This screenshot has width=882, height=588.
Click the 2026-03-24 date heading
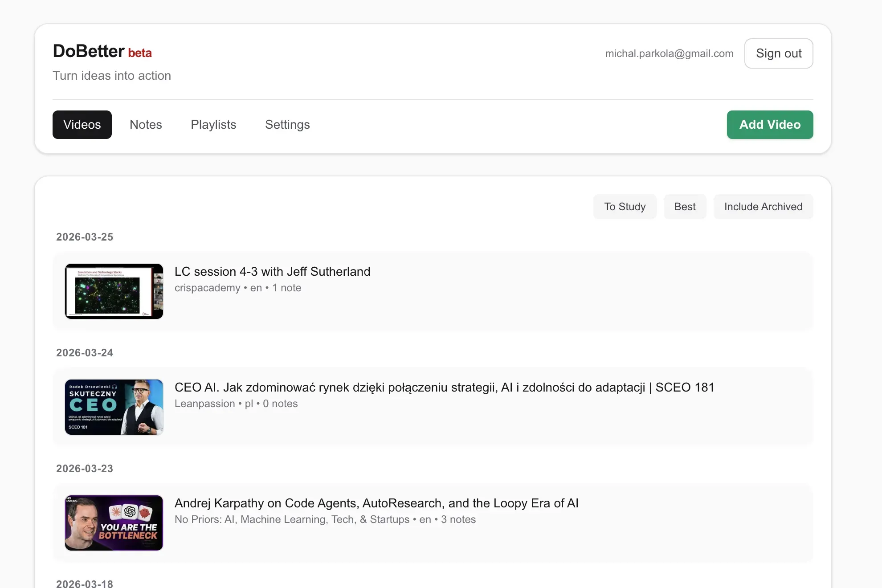point(85,353)
